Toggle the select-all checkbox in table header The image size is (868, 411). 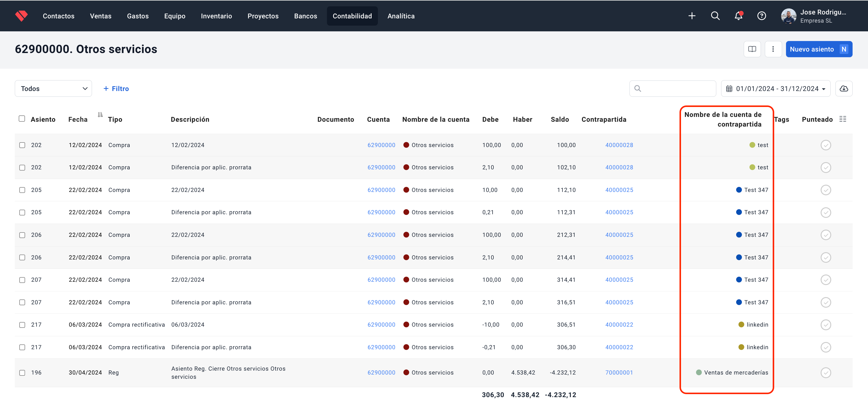coord(22,118)
